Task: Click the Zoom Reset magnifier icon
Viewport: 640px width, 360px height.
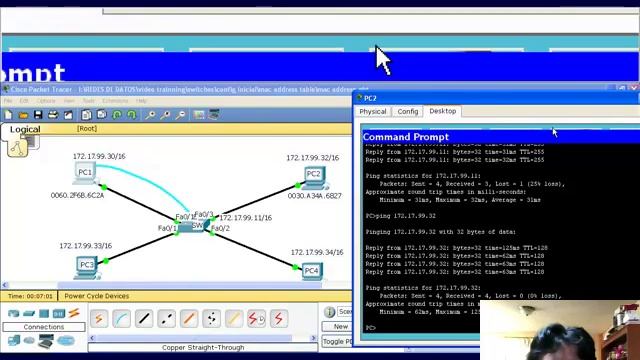Action: (x=165, y=115)
